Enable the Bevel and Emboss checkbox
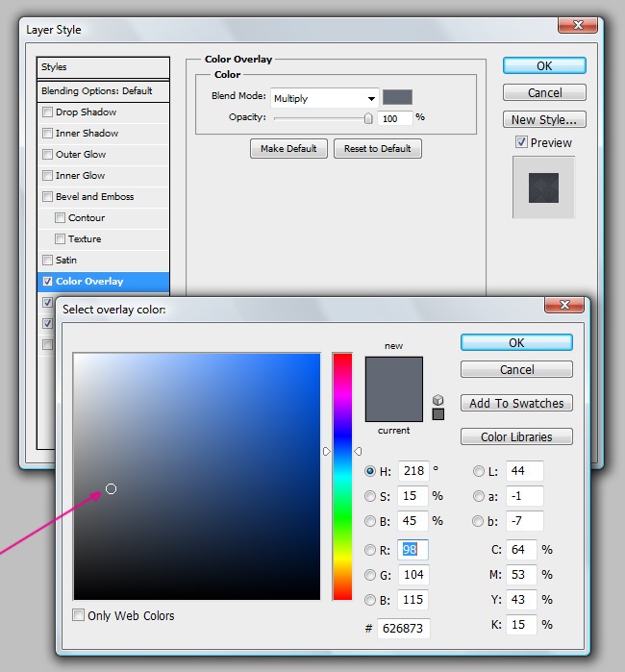625x672 pixels. tap(47, 197)
